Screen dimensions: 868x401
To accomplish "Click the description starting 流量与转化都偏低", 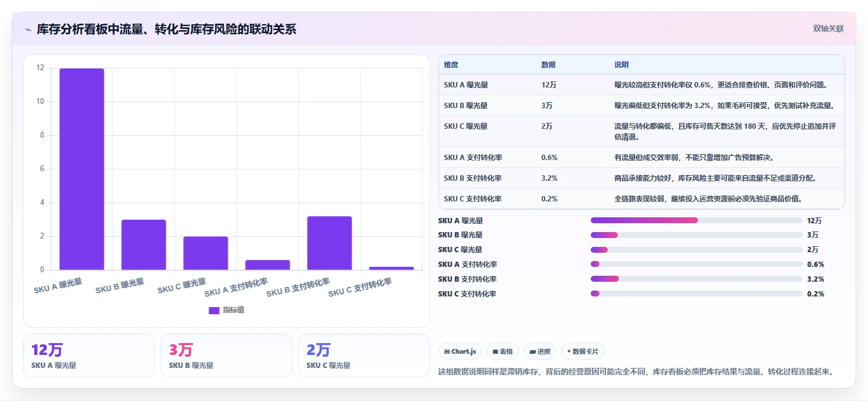I will point(725,132).
